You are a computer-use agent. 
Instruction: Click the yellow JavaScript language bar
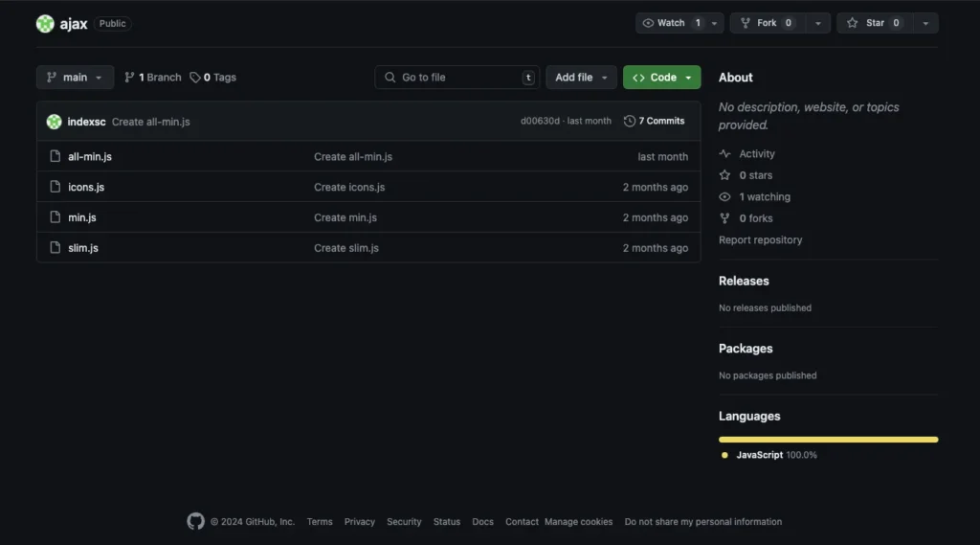(828, 440)
